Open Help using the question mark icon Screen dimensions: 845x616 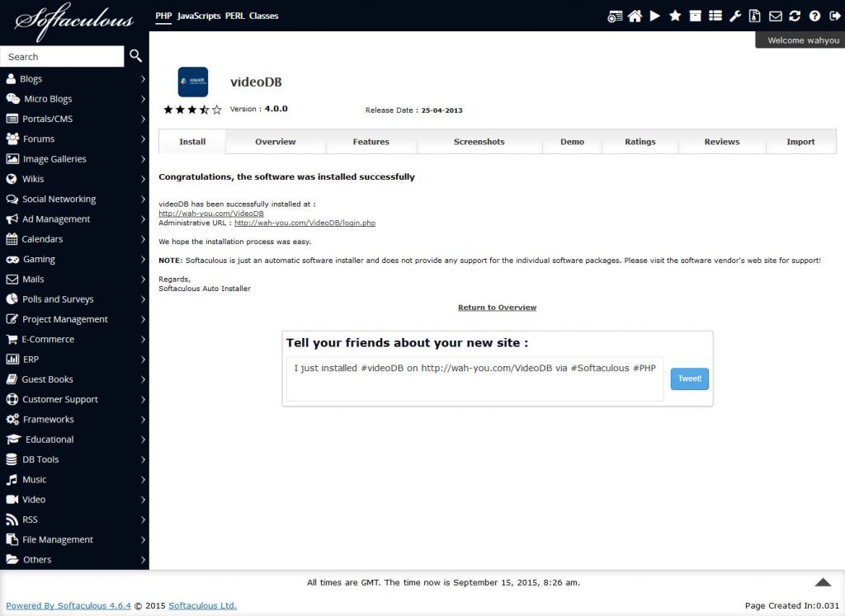[814, 16]
